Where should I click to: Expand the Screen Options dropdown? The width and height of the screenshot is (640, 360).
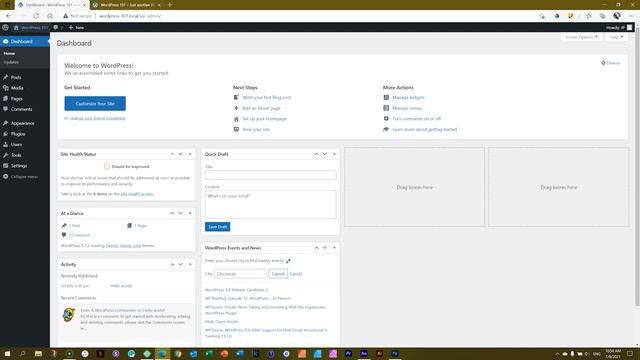point(581,37)
